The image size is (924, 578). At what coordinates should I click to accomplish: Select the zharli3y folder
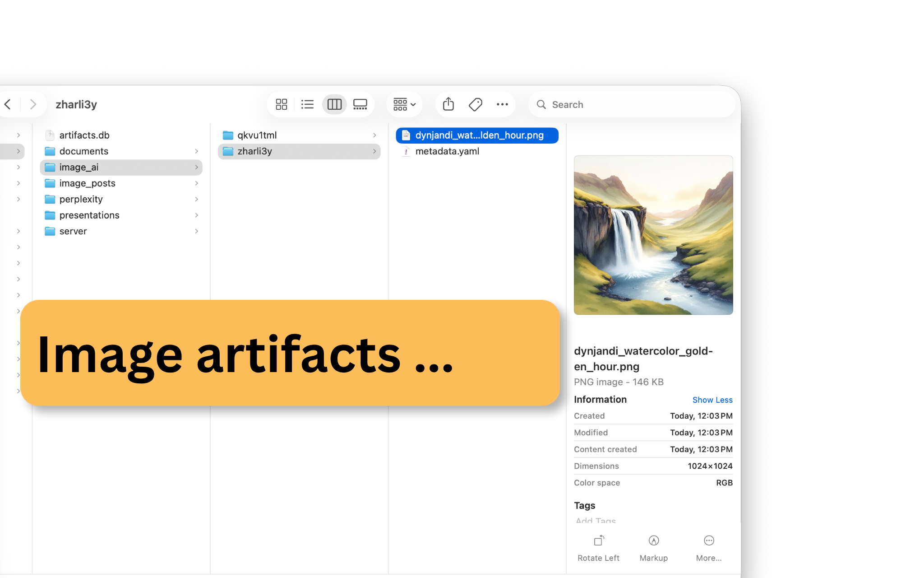(x=299, y=151)
